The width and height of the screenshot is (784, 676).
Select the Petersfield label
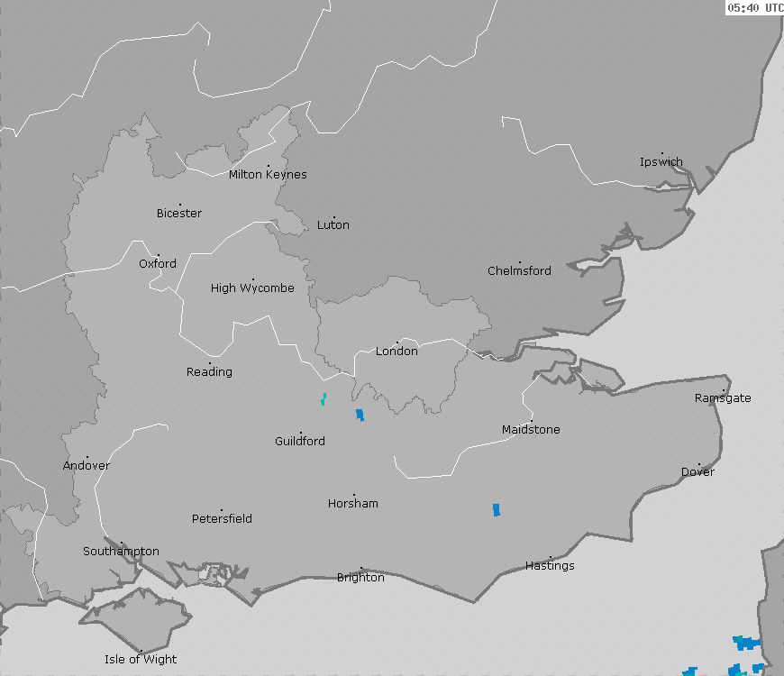[222, 518]
